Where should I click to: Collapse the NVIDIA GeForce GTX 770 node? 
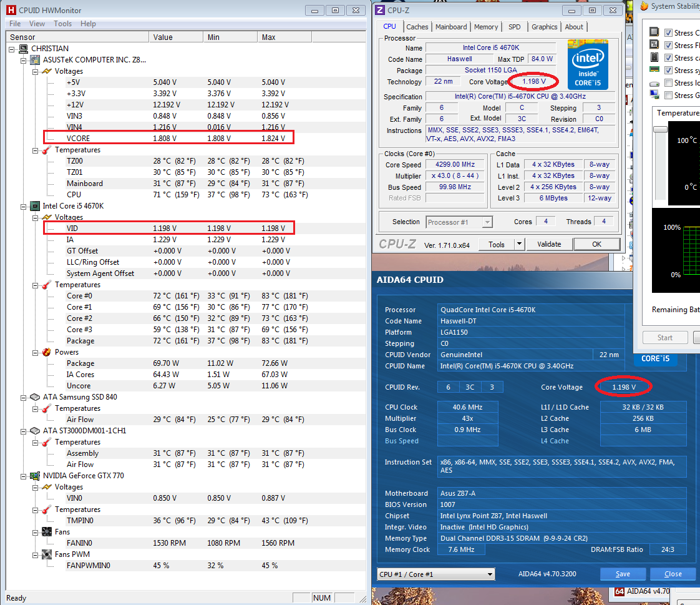click(24, 476)
